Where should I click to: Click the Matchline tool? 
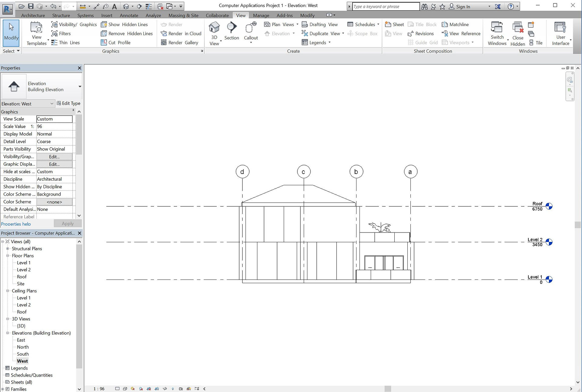pyautogui.click(x=455, y=25)
